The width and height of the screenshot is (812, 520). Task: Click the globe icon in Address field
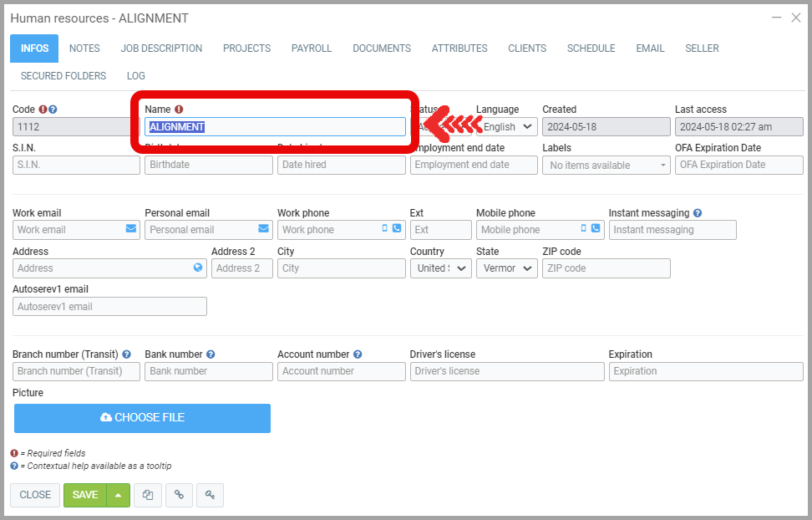198,268
